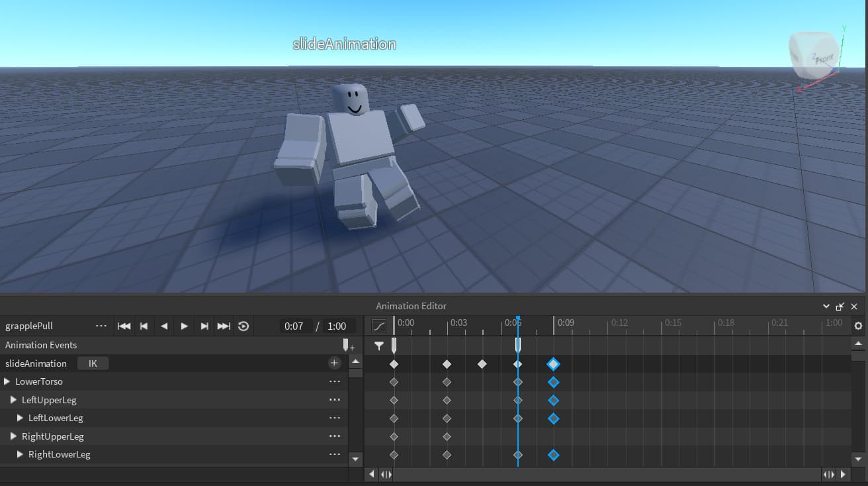Viewport: 868px width, 486px height.
Task: Jump to the last frame
Action: (224, 326)
